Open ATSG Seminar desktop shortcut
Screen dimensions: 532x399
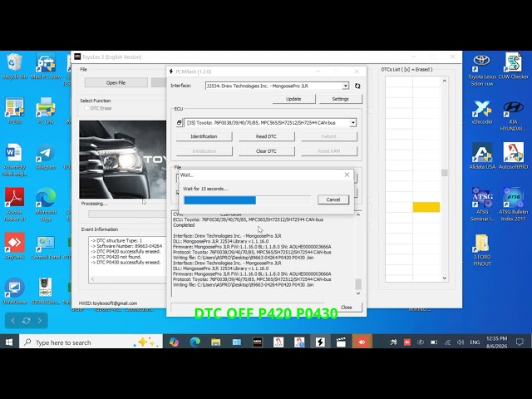tap(482, 204)
